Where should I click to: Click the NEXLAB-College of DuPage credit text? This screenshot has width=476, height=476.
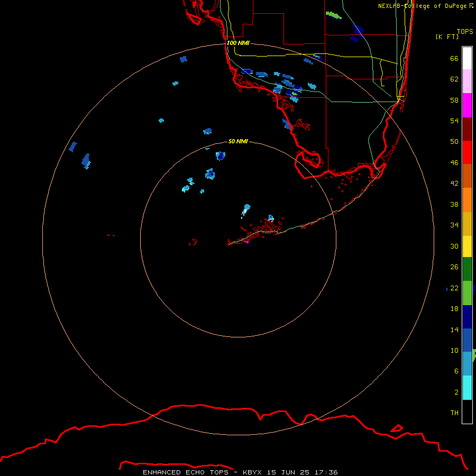coord(425,6)
